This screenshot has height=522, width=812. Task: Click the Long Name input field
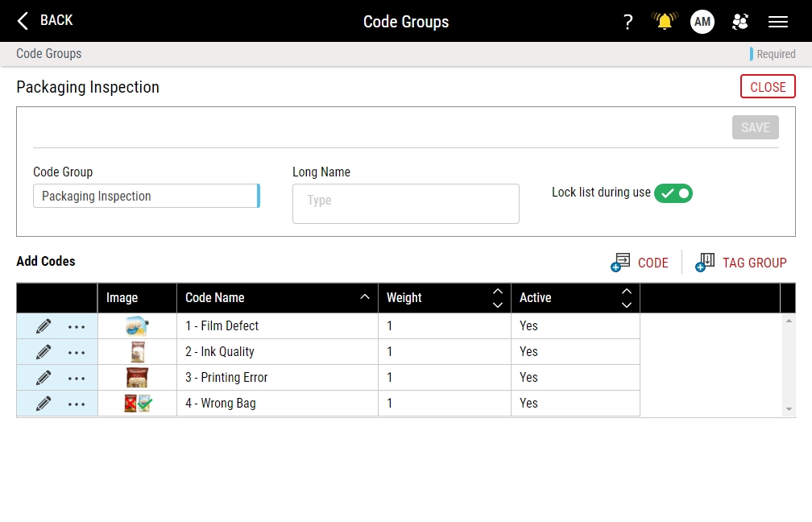[405, 203]
